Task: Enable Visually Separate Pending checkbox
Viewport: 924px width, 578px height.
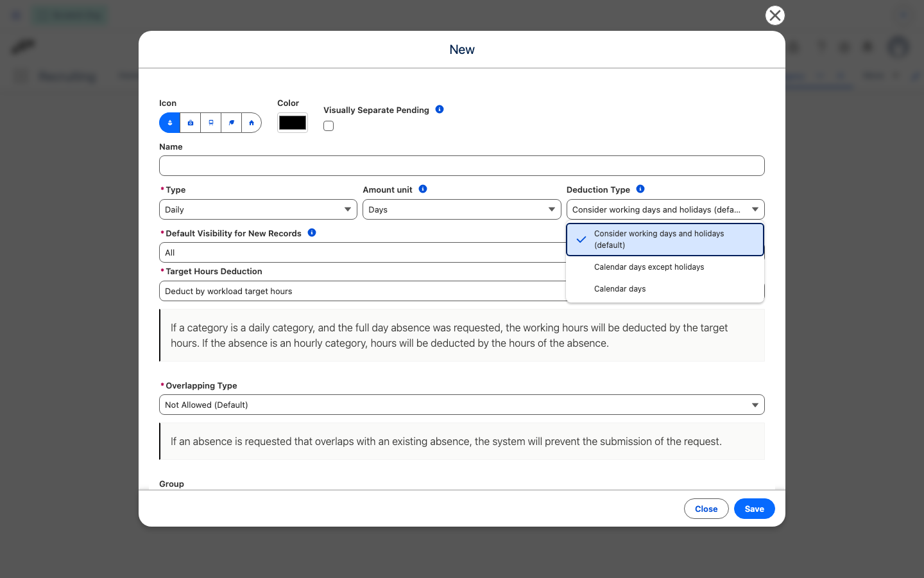Action: 329,126
